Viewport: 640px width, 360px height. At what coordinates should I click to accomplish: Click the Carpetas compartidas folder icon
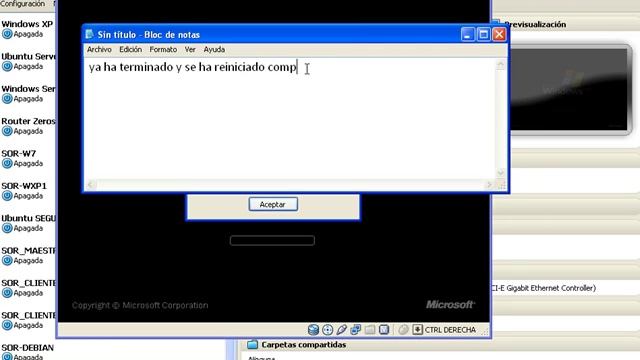[x=253, y=344]
